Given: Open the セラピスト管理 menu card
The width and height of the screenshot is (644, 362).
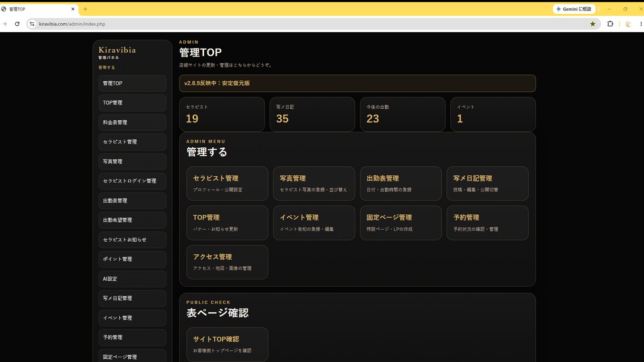Looking at the screenshot, I should pos(227,184).
